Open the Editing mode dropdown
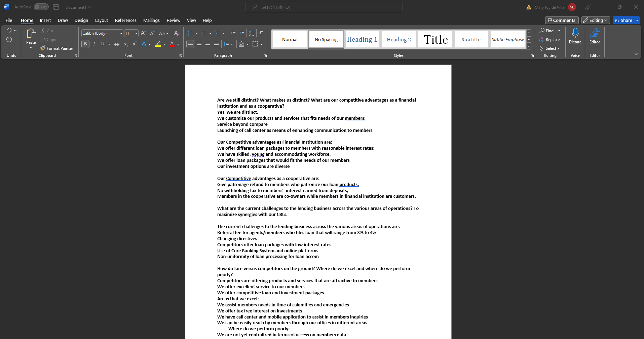Image resolution: width=644 pixels, height=339 pixels. click(596, 20)
